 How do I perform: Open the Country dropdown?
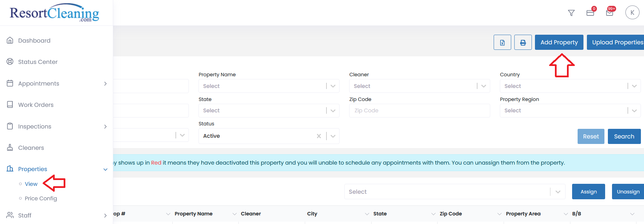click(x=570, y=86)
